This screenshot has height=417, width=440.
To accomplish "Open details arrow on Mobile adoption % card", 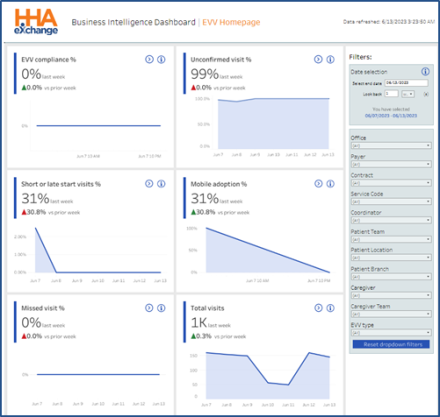I will click(318, 184).
